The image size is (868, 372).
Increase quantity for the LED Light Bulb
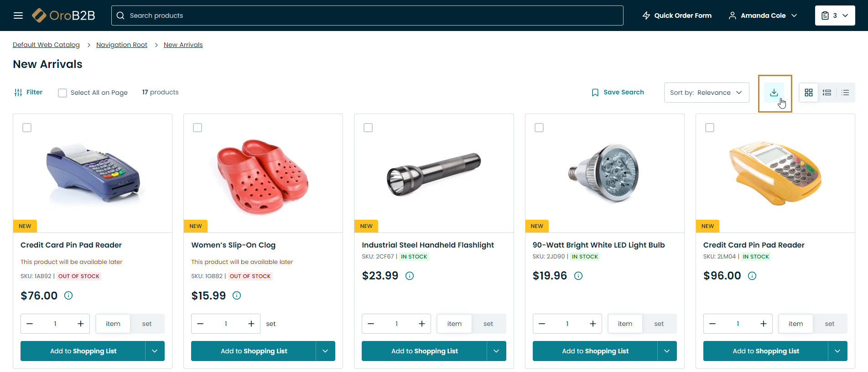point(593,324)
